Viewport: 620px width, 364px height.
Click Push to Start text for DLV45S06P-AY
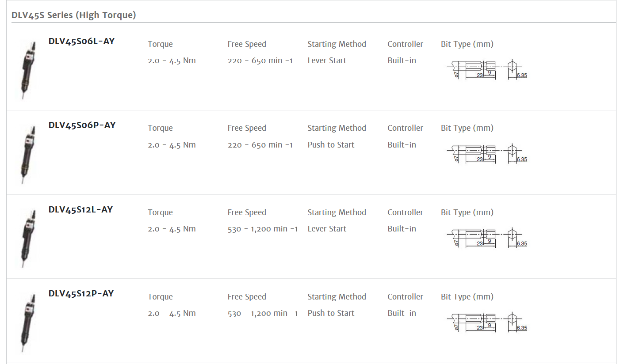[331, 145]
